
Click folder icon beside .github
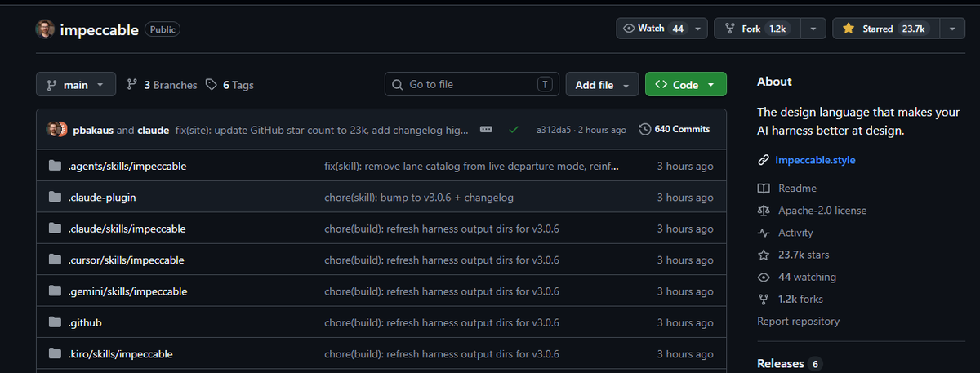point(55,323)
